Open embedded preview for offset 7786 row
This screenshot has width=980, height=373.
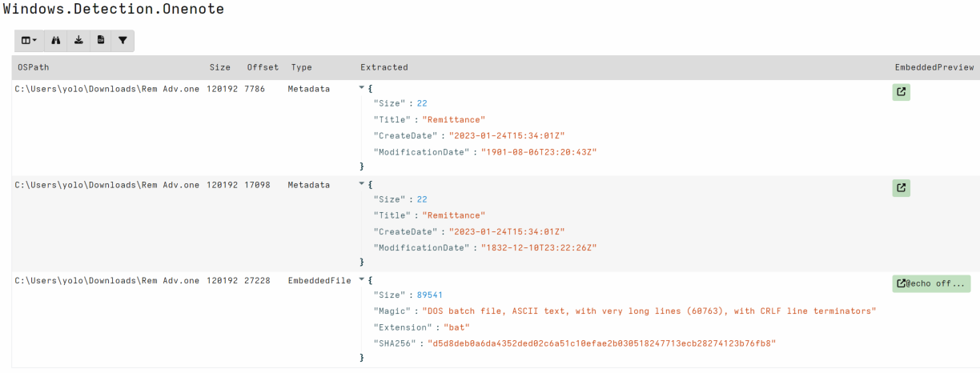point(902,92)
